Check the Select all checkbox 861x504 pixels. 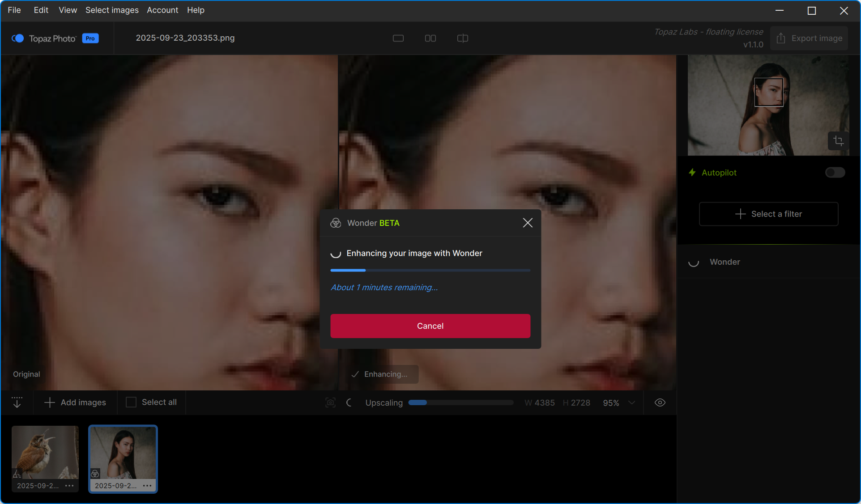pos(131,402)
